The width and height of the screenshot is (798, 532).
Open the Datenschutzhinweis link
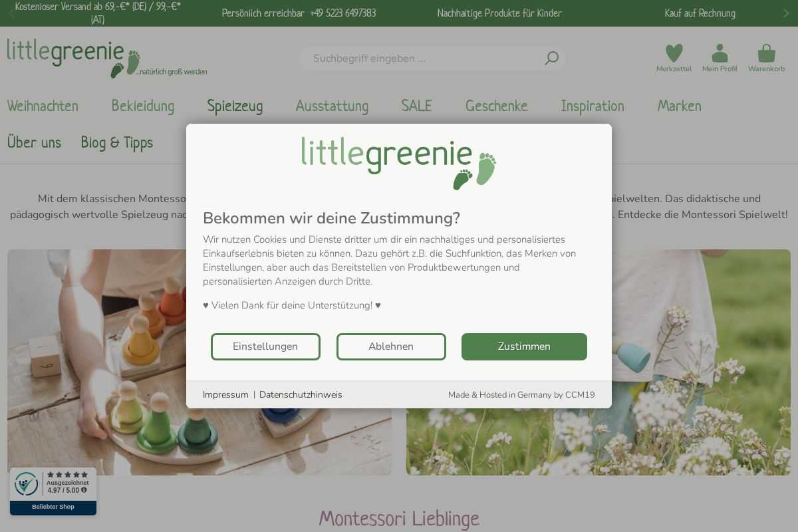(301, 395)
